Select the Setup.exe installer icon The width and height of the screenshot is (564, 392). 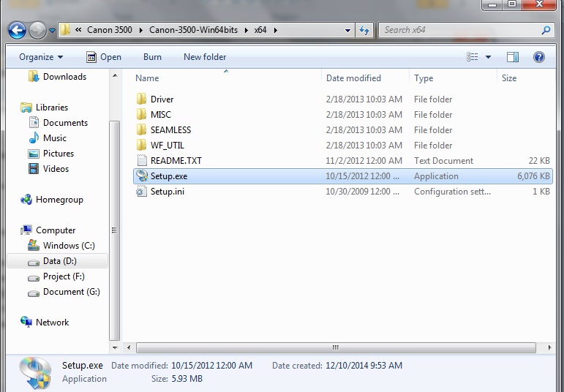tap(142, 176)
